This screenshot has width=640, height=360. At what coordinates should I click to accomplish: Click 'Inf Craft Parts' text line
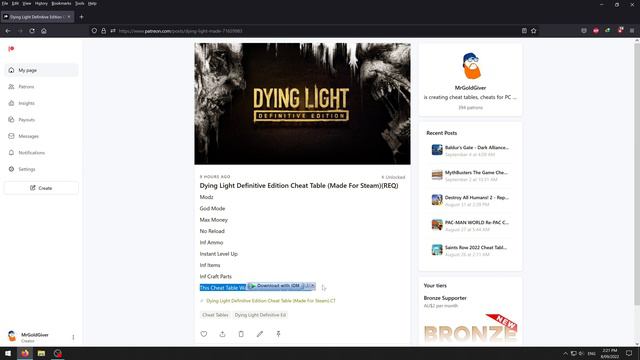click(x=216, y=276)
